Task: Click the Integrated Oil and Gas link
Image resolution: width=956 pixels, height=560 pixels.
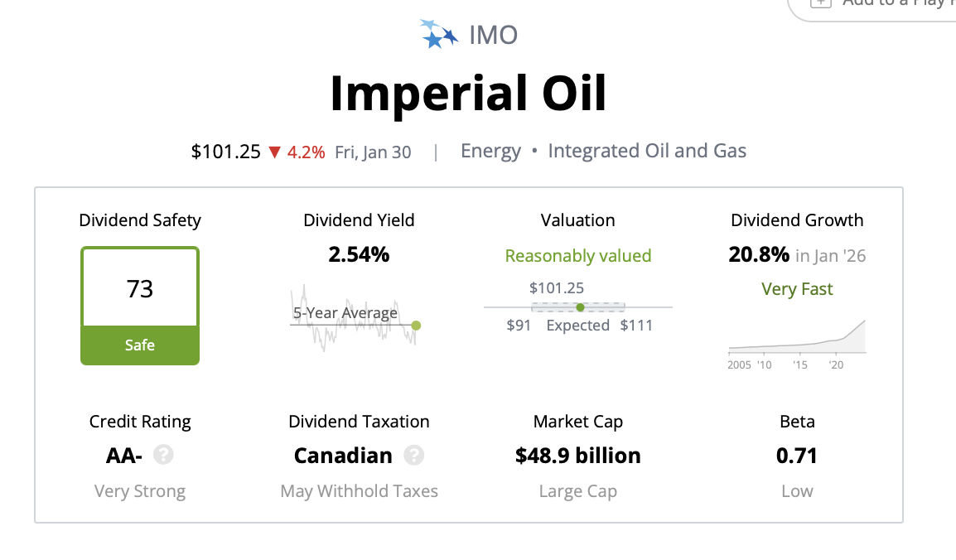Action: 647,152
